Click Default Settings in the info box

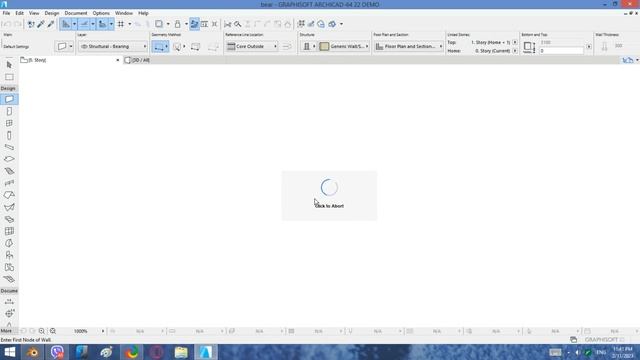pyautogui.click(x=16, y=47)
